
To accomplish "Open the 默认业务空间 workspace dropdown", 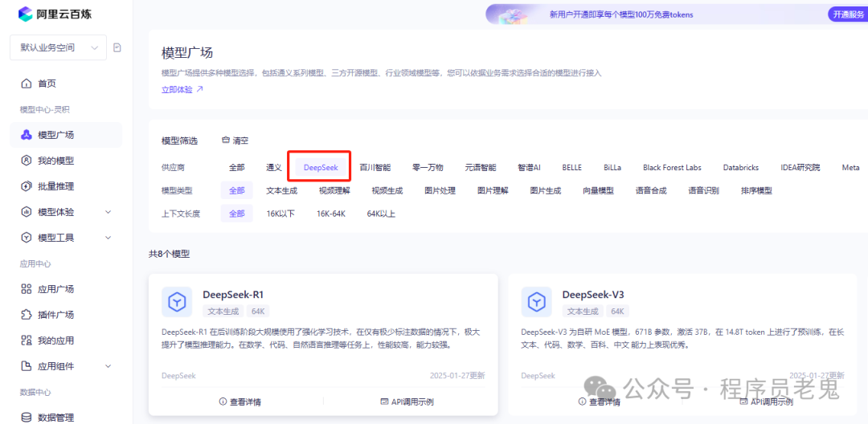I will coord(58,48).
